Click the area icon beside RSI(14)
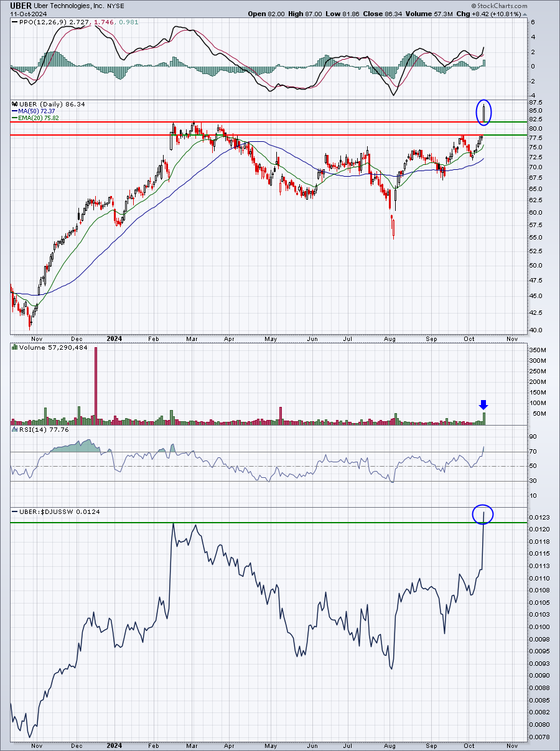 point(14,429)
